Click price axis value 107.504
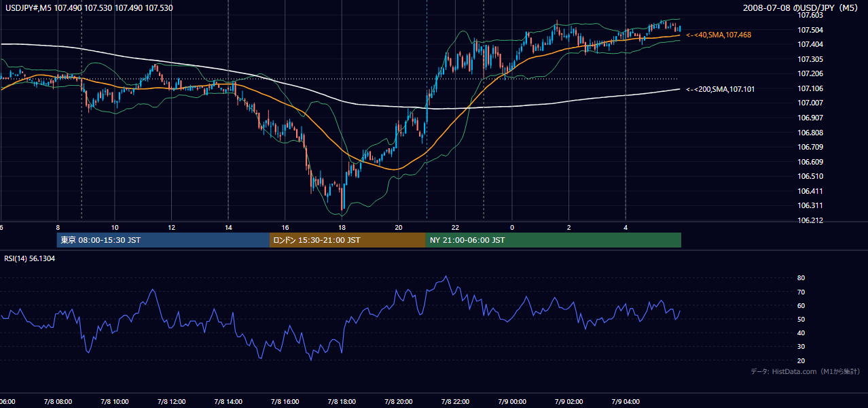This screenshot has width=868, height=408. click(810, 30)
